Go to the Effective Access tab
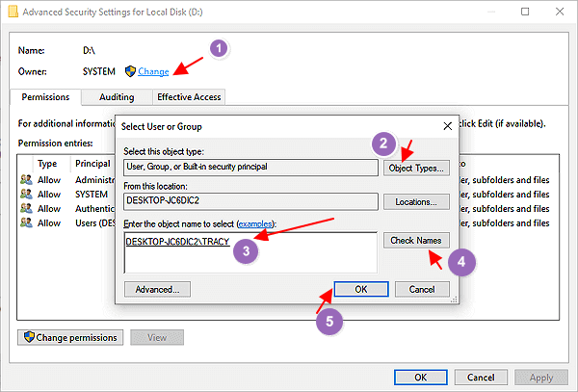 click(x=189, y=97)
